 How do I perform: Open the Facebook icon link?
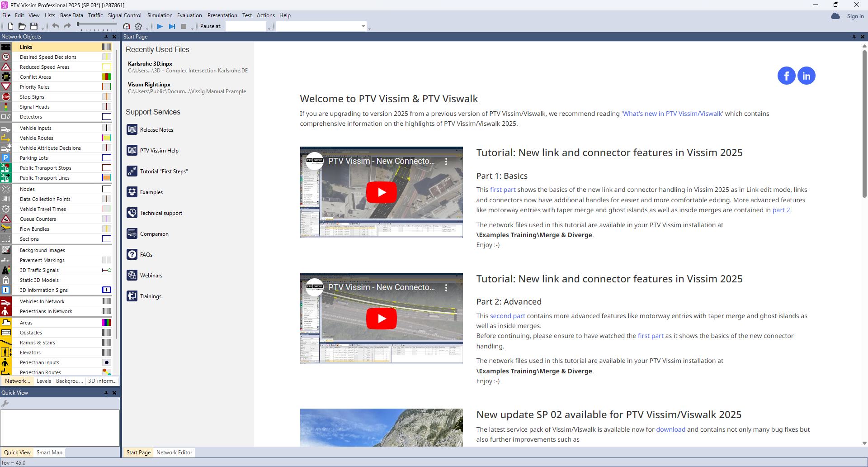pyautogui.click(x=786, y=76)
